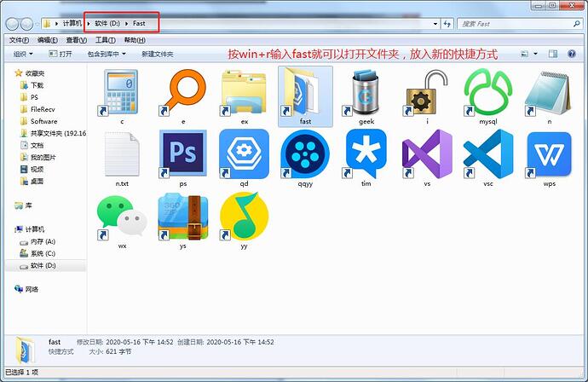This screenshot has height=382, width=588.
Task: Open Software folder in favorites list
Action: [38, 121]
